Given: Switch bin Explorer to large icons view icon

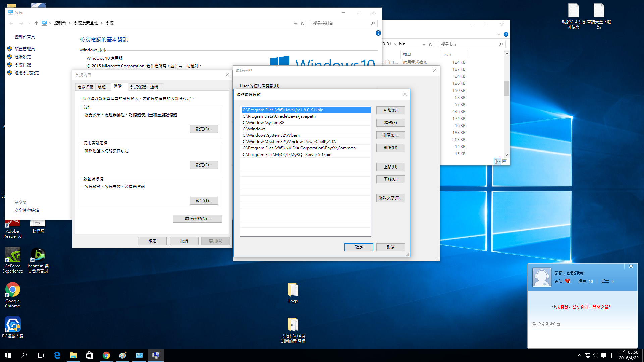Looking at the screenshot, I should click(x=505, y=161).
